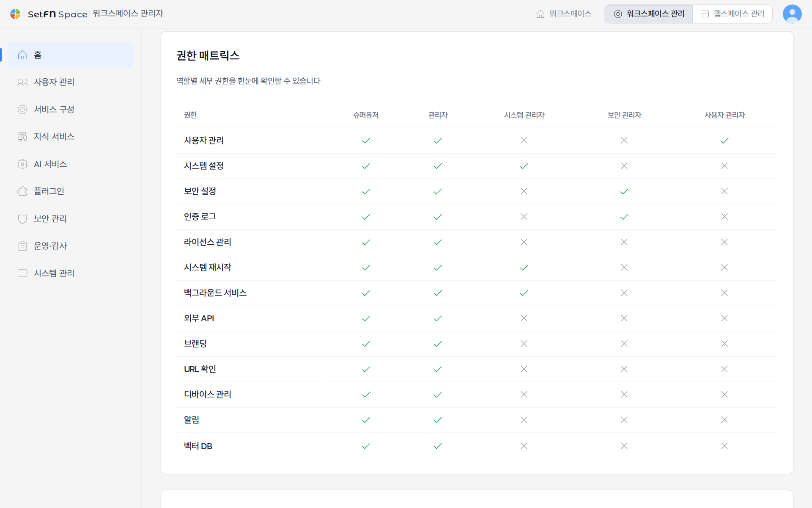Click the checkmark for 시스템 재시작 under 시스템 관리자

[x=524, y=268]
